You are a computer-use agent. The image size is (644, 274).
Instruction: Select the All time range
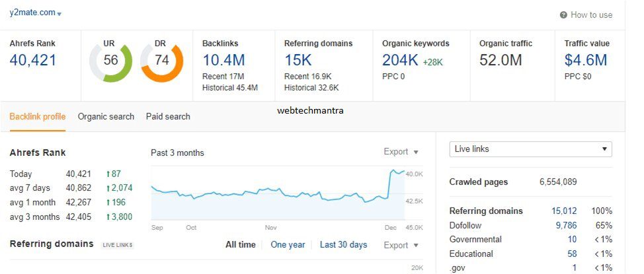tap(240, 245)
